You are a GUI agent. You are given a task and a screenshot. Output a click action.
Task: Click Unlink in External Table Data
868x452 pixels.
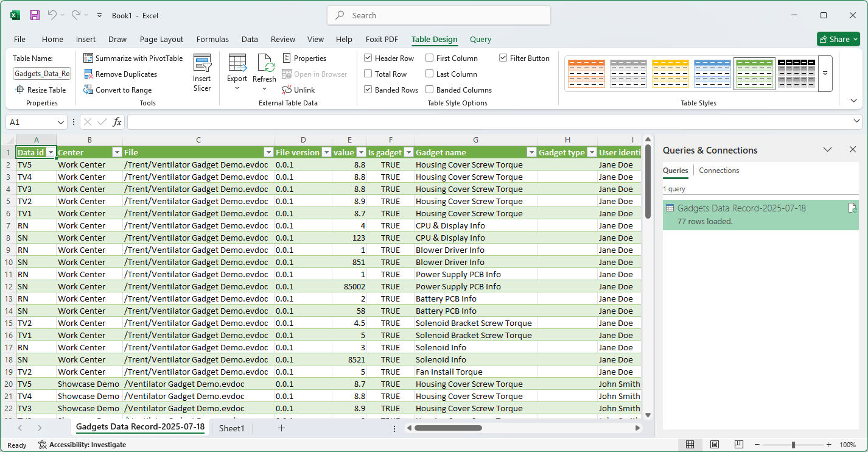pos(298,90)
